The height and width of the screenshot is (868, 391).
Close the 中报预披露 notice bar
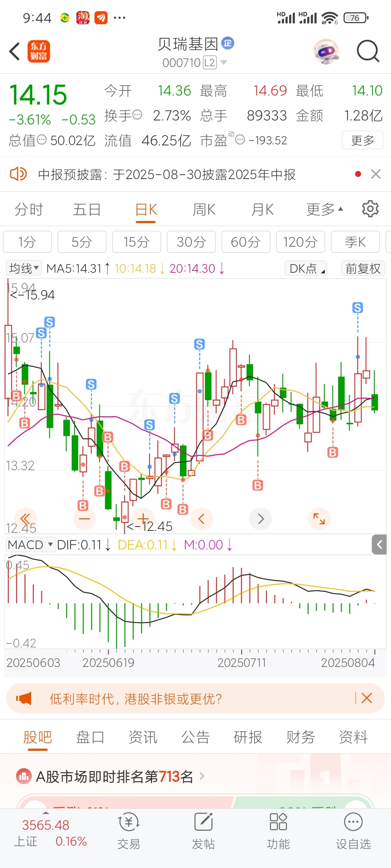(376, 174)
